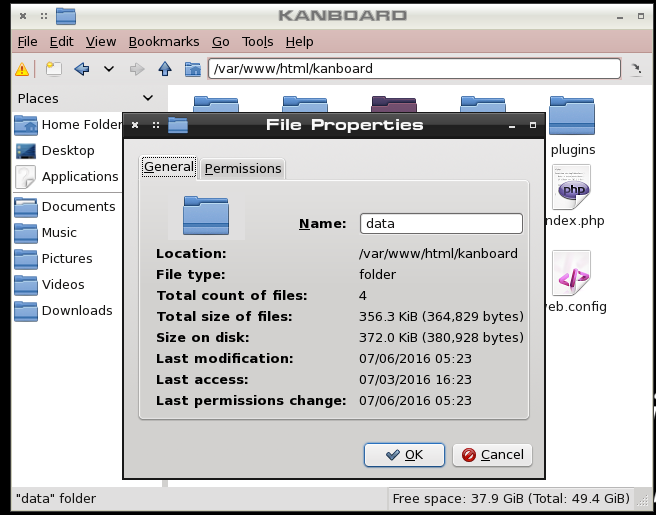Screen dimensions: 656x515
Task: Edit the /var/www/html/kanboard path field
Action: point(414,69)
